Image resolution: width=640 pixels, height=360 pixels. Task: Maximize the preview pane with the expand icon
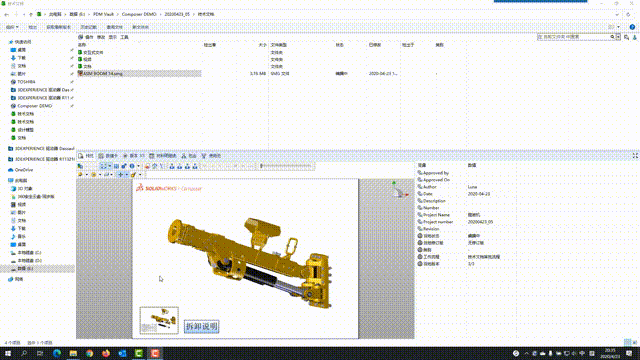(635, 156)
